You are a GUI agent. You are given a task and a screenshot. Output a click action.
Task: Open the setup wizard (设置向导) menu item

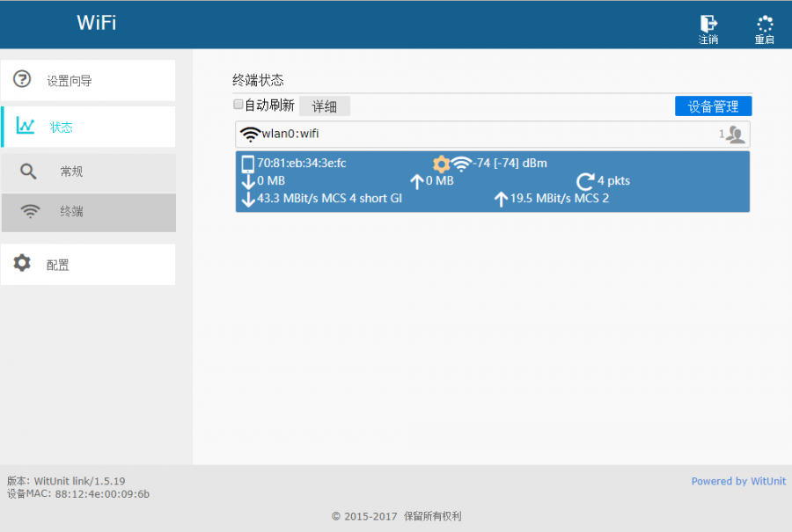(88, 80)
